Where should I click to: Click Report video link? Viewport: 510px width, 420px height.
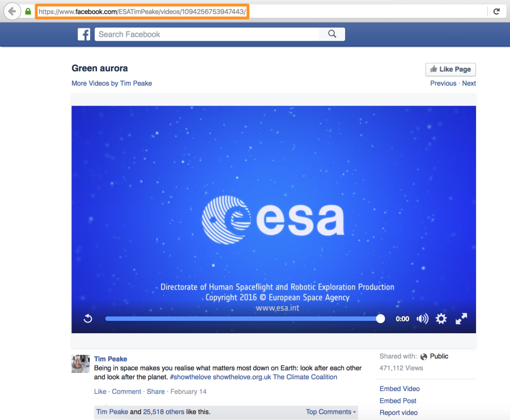click(x=398, y=413)
